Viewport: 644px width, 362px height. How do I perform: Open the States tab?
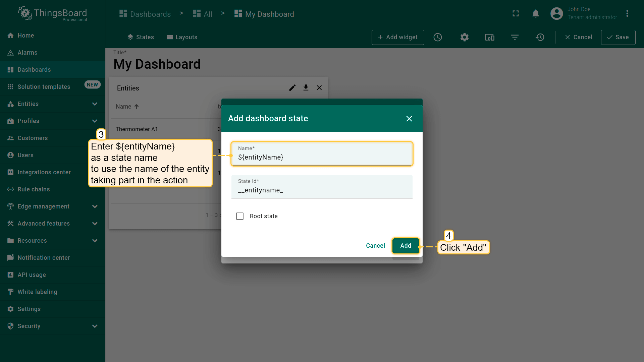point(141,37)
